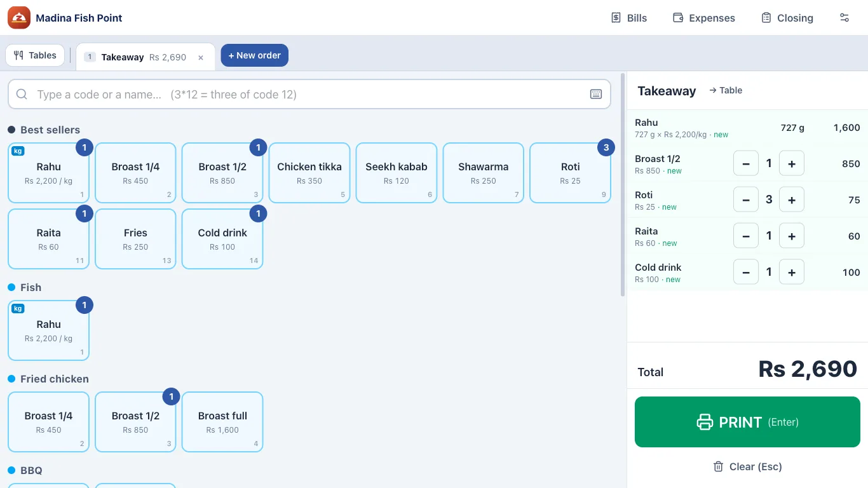Add Cold drink from the item grid

[x=222, y=239]
